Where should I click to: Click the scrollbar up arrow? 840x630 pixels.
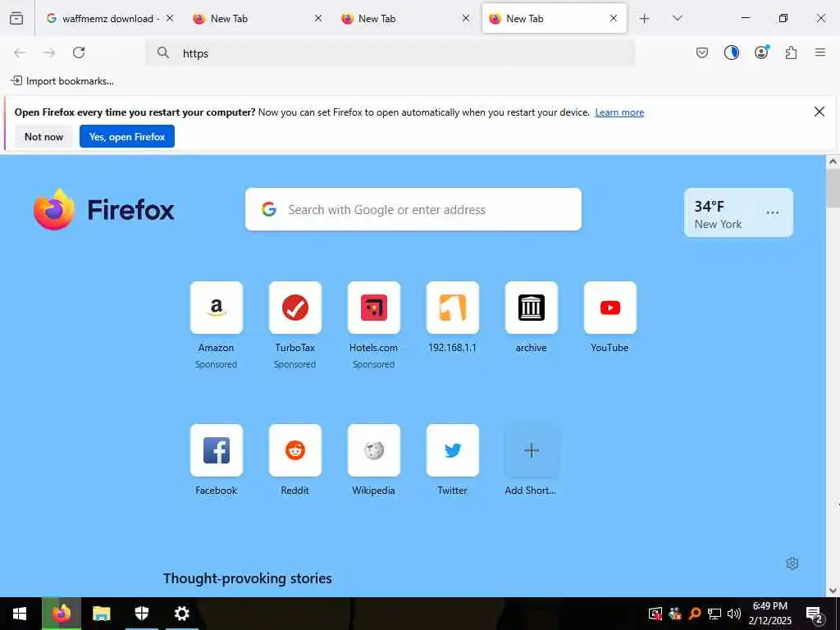833,162
